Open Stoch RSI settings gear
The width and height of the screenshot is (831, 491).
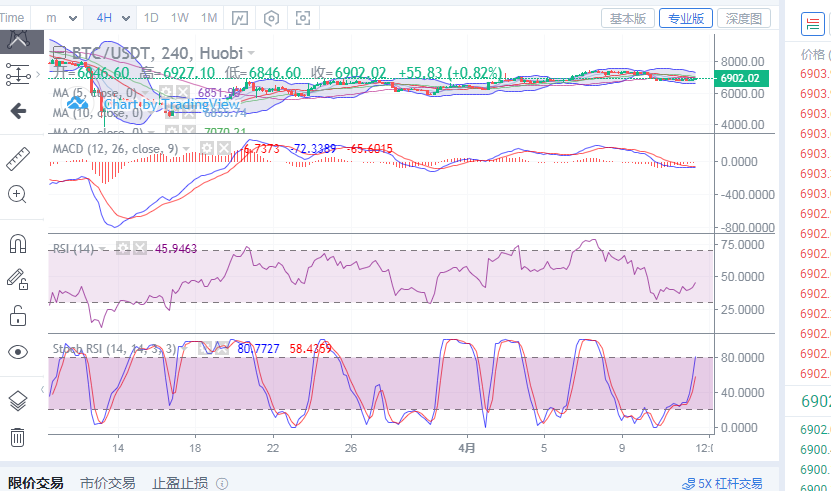coord(205,348)
